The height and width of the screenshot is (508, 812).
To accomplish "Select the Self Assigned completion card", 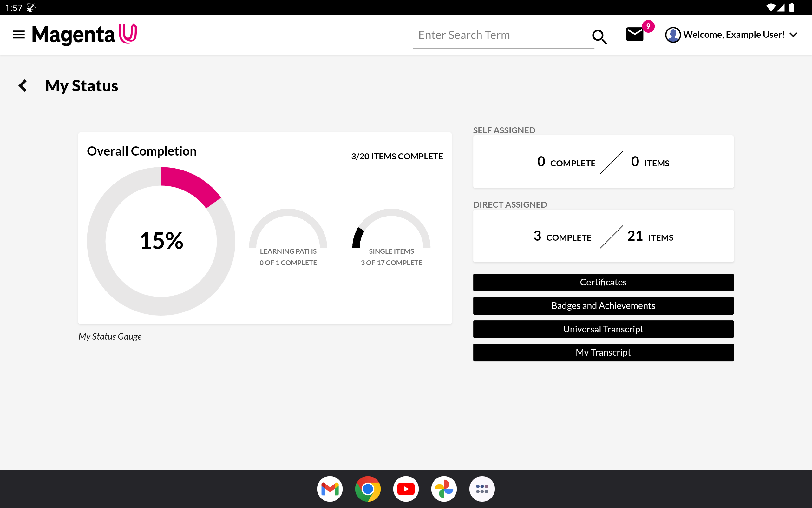I will pos(603,162).
